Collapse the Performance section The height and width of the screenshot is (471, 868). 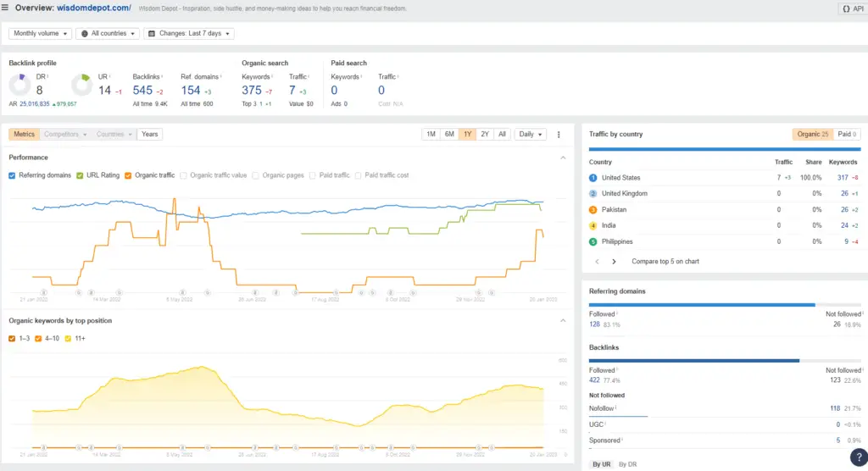coord(563,158)
